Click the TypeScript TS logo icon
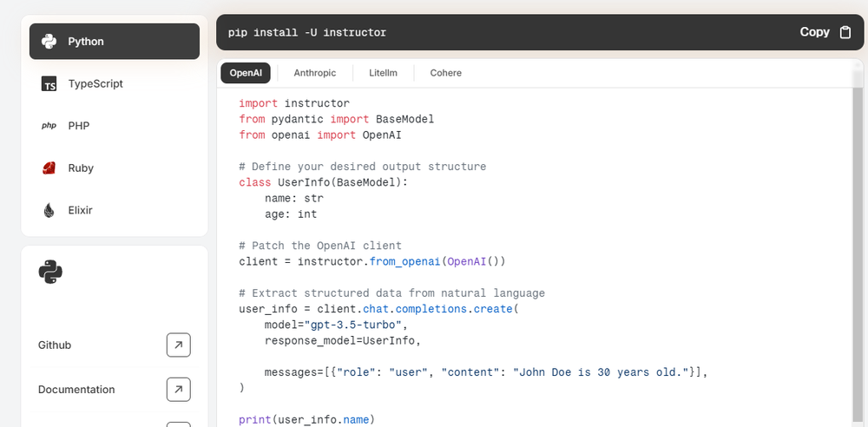 pyautogui.click(x=49, y=83)
